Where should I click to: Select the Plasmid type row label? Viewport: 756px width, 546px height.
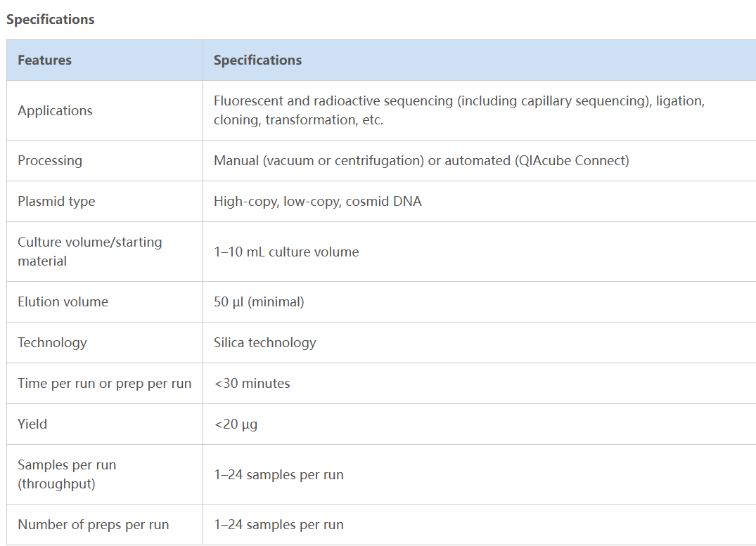click(x=56, y=202)
